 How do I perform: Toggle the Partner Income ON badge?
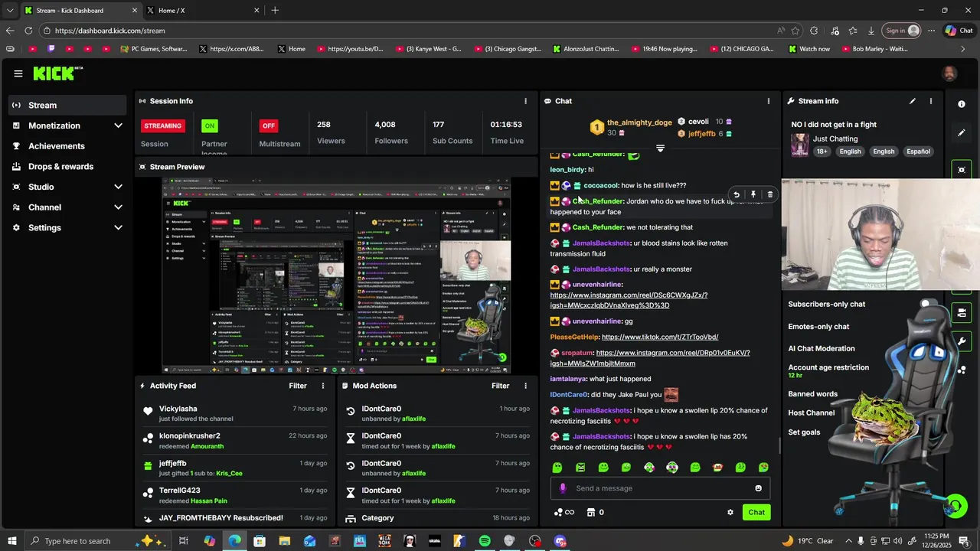pyautogui.click(x=209, y=126)
